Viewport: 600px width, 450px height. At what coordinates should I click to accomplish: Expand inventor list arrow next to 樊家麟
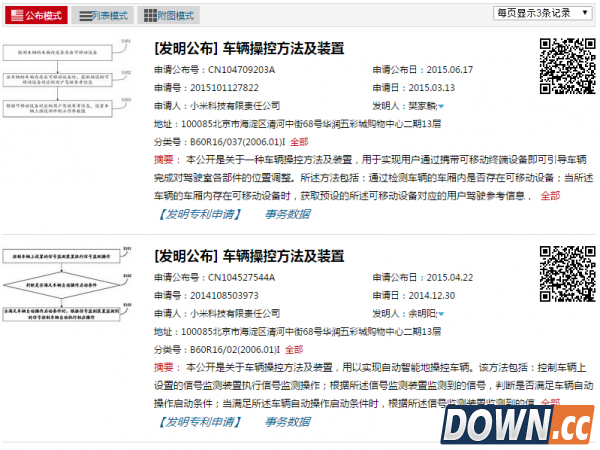(x=441, y=106)
